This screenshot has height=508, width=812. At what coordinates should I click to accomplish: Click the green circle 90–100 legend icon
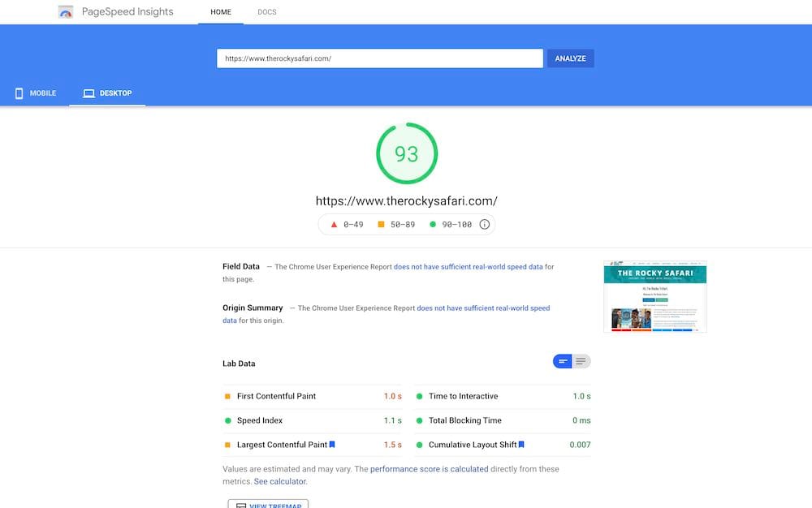[x=433, y=225]
